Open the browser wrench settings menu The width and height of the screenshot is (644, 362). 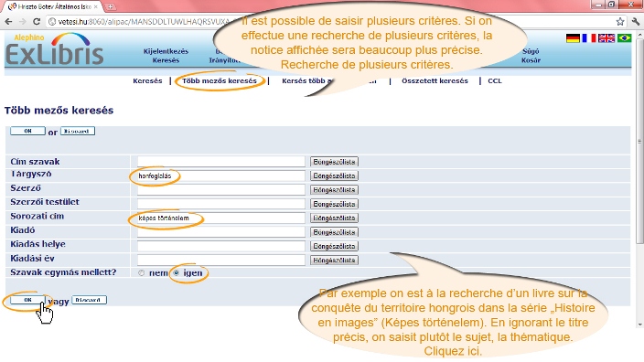(636, 22)
